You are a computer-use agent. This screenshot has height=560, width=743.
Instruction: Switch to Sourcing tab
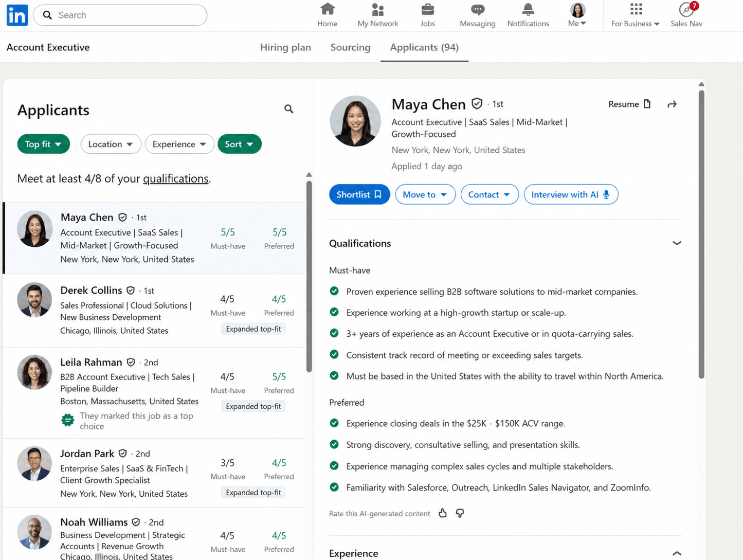pyautogui.click(x=350, y=47)
